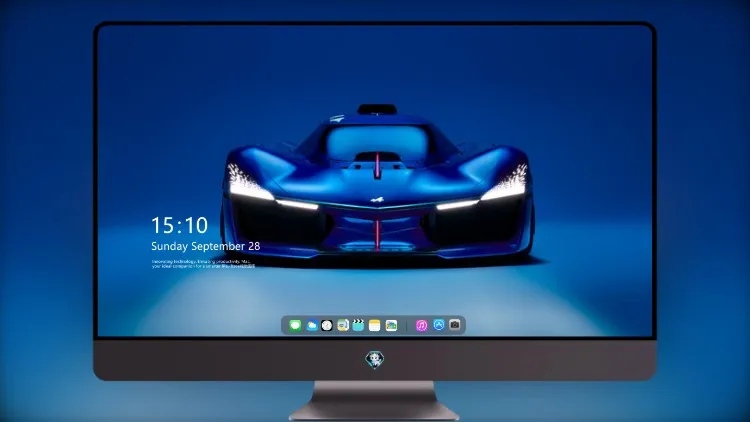Open the green Messages app in dock
Viewport: 750px width, 422px height.
(295, 325)
